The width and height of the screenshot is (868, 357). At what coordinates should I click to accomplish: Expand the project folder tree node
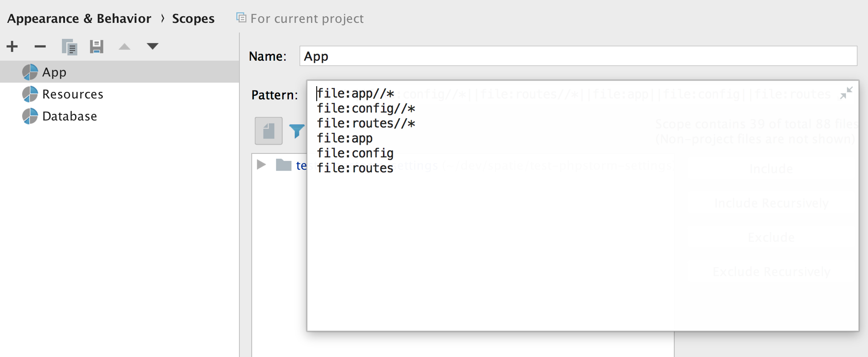(261, 165)
